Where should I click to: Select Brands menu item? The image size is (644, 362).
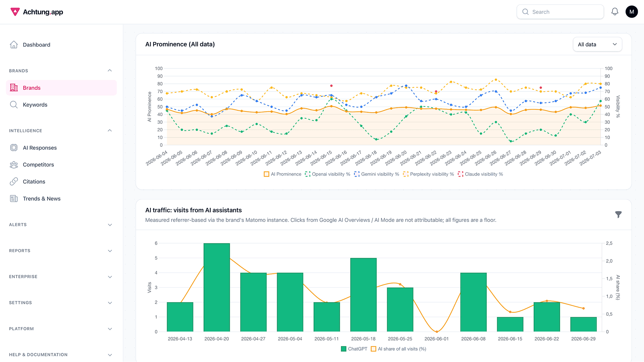click(61, 88)
